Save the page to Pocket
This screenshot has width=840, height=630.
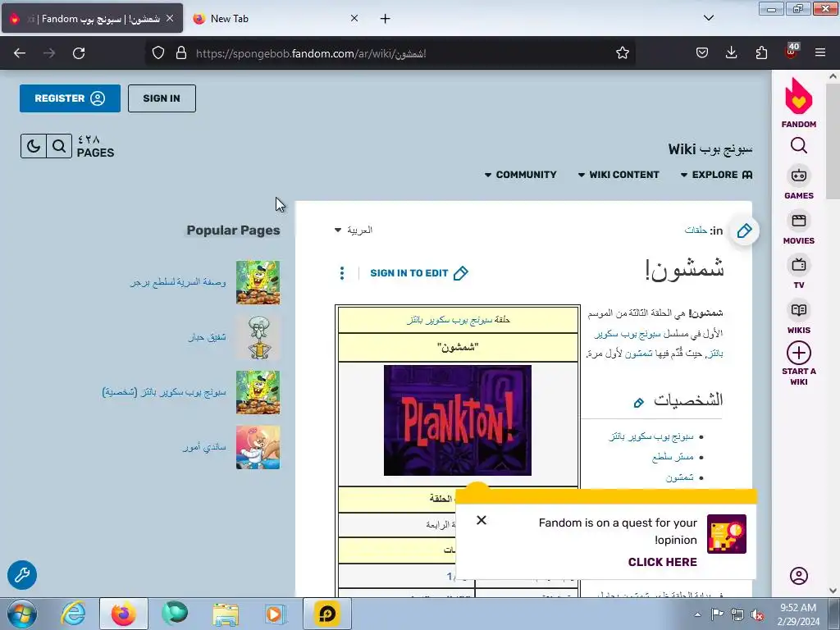(702, 53)
